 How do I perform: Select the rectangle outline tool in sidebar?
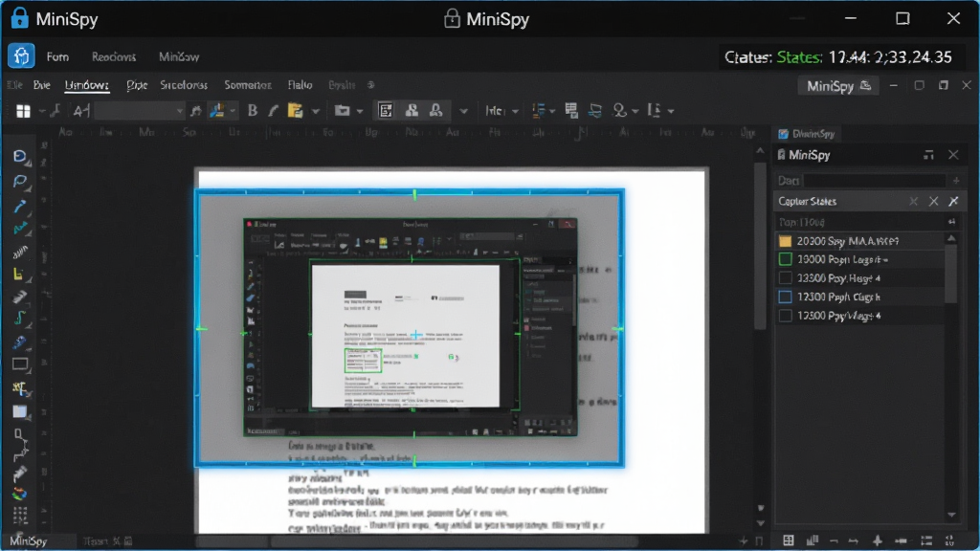point(20,364)
